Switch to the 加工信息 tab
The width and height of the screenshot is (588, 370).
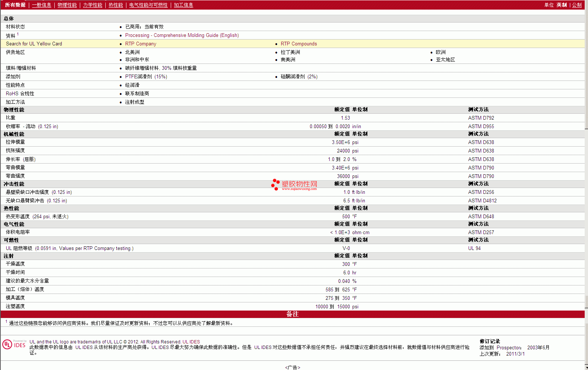(183, 5)
